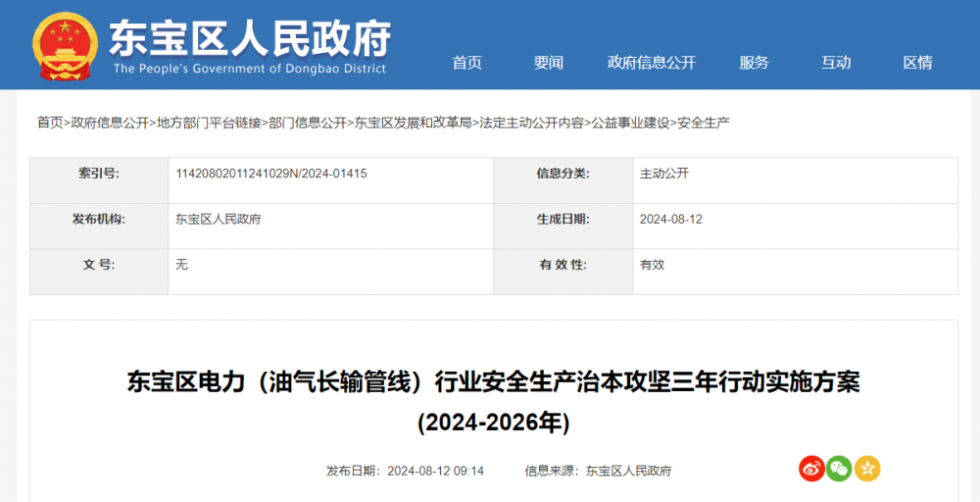
Task: Click English subtitle People's Government of Dongbao
Action: pos(250,69)
